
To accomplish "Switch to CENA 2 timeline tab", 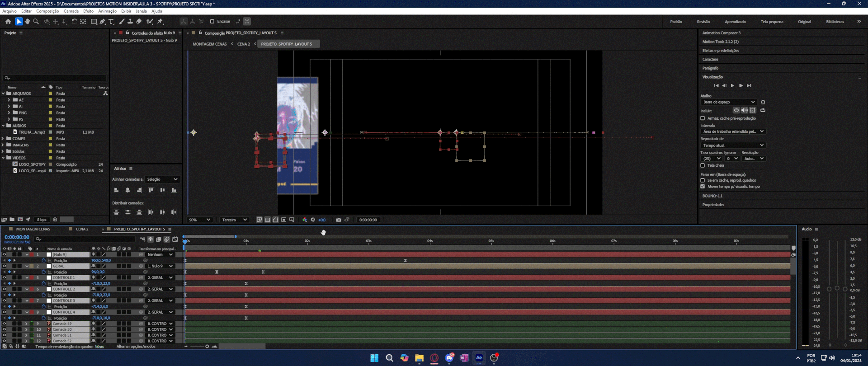I will point(82,229).
